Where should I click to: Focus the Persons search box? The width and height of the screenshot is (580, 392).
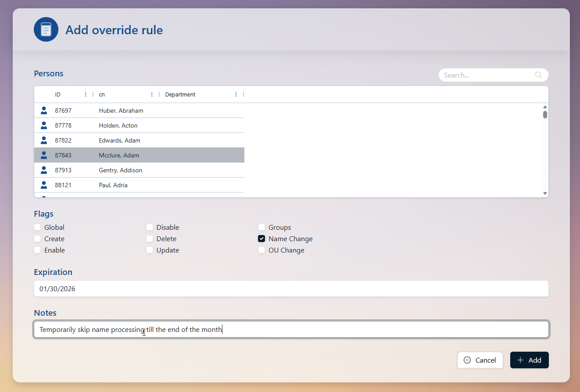(x=487, y=75)
